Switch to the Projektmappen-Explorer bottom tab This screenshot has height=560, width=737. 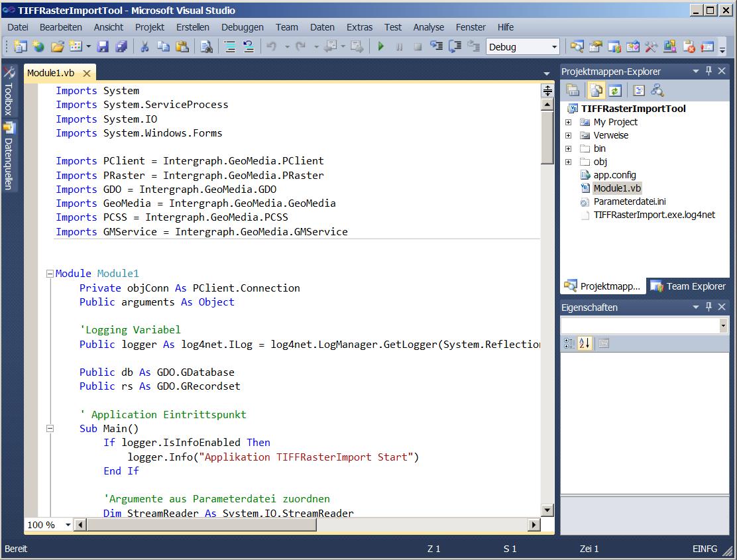pyautogui.click(x=603, y=286)
